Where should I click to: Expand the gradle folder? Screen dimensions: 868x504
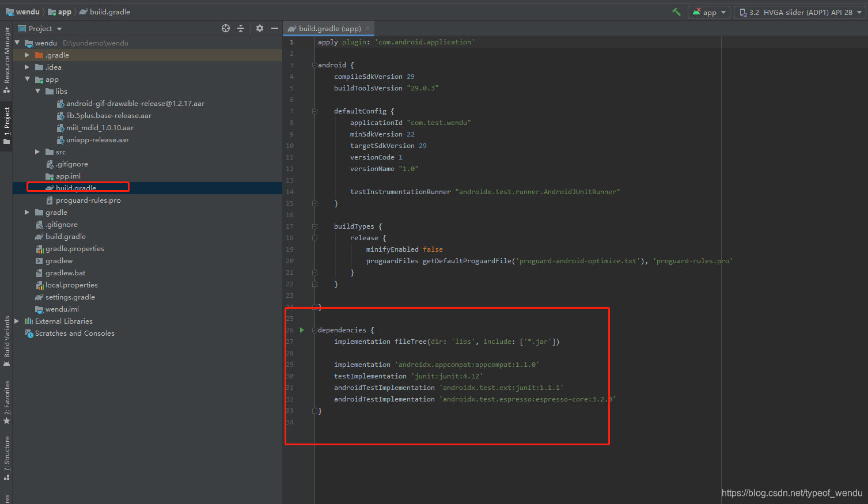click(27, 212)
